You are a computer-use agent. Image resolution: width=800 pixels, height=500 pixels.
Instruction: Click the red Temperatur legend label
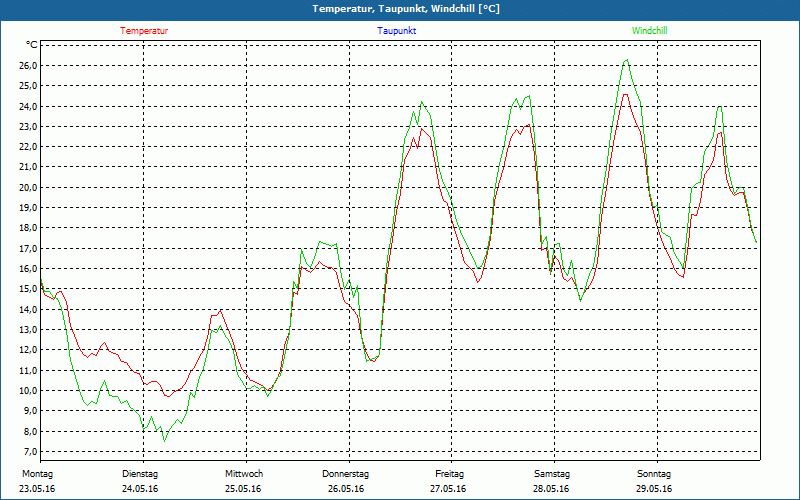[x=144, y=31]
